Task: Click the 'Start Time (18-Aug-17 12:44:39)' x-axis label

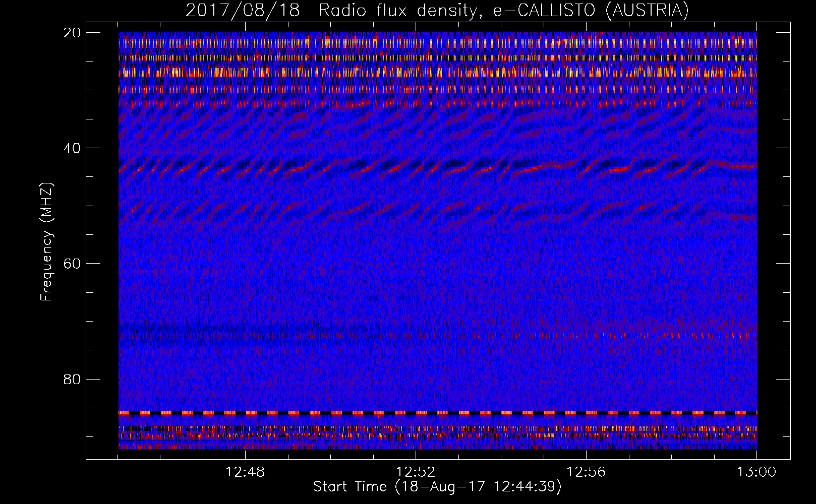Action: [x=437, y=487]
